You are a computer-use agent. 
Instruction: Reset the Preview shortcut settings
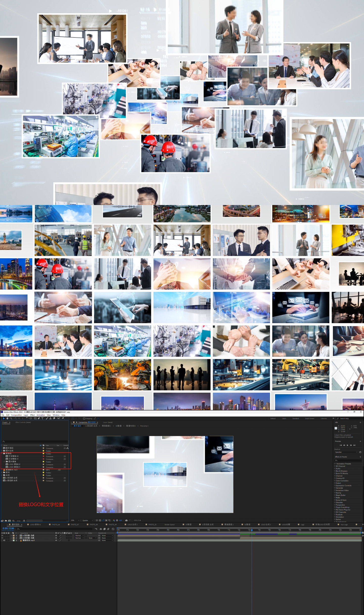[x=360, y=452]
